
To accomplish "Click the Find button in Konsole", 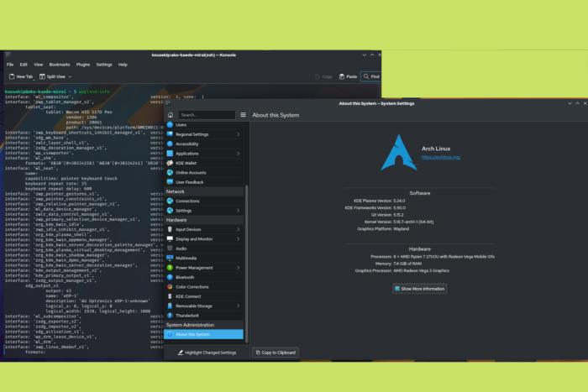I will (x=371, y=76).
